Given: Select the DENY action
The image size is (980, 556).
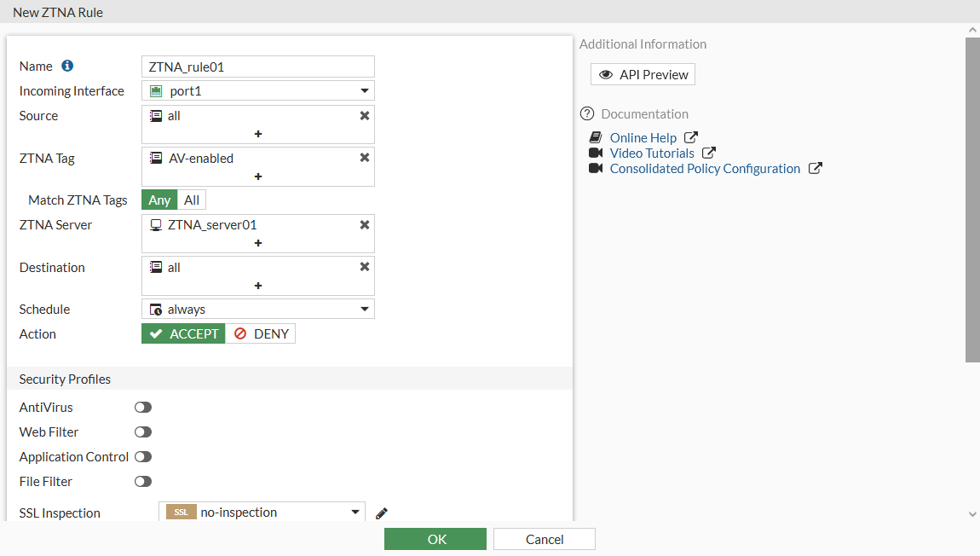Looking at the screenshot, I should [261, 333].
